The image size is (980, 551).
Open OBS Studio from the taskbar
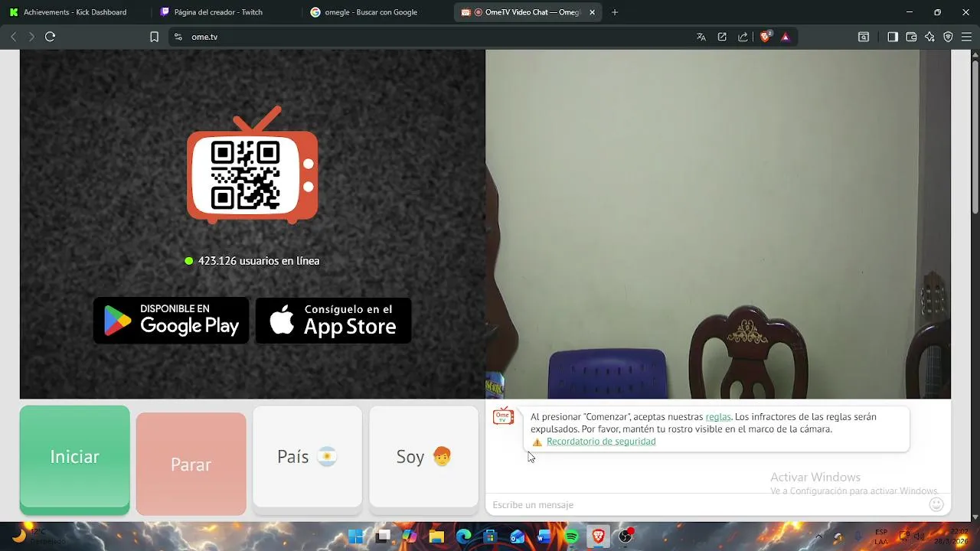pyautogui.click(x=626, y=536)
